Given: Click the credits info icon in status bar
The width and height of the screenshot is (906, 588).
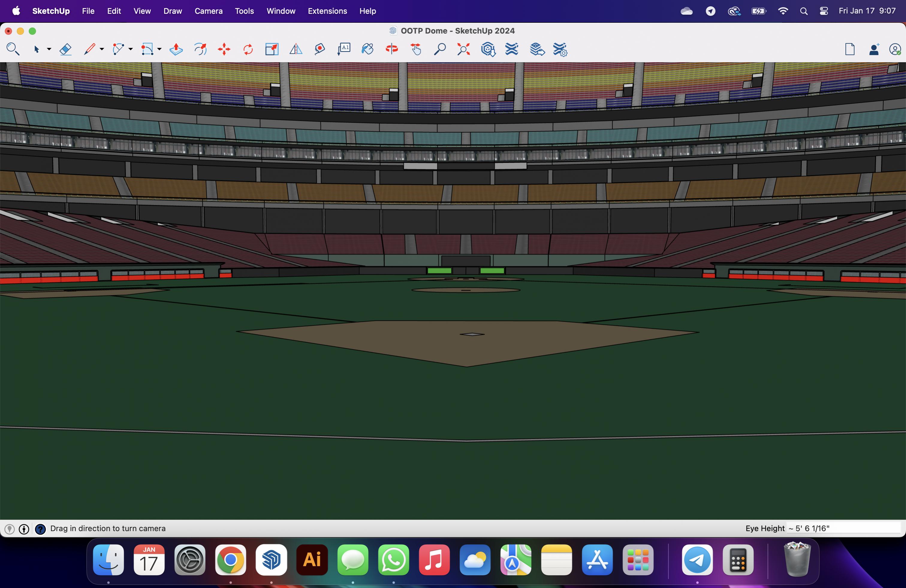Looking at the screenshot, I should pyautogui.click(x=24, y=529).
